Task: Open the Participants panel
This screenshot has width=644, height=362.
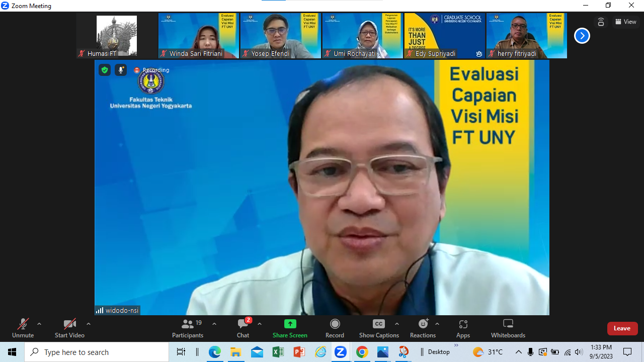Action: click(188, 328)
